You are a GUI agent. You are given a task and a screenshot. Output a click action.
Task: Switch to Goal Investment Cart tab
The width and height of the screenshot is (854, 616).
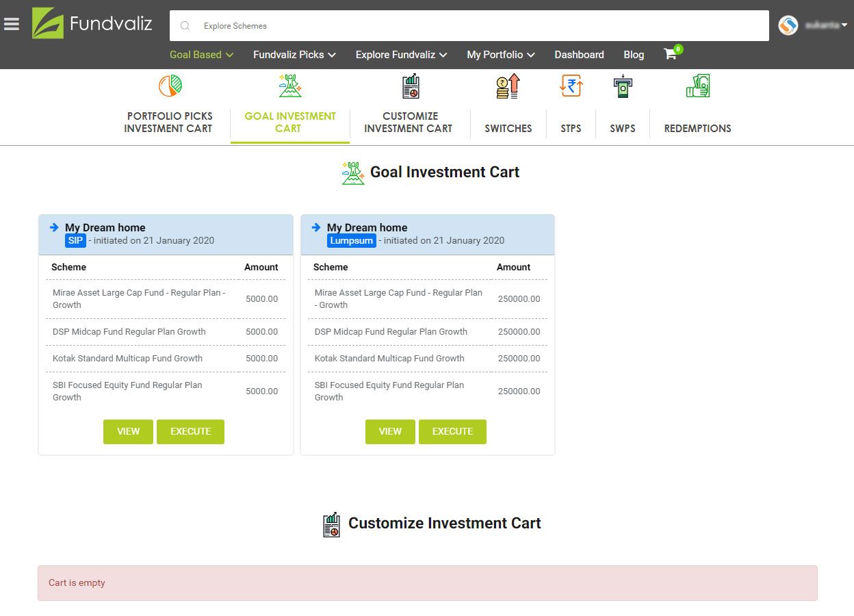click(x=290, y=122)
